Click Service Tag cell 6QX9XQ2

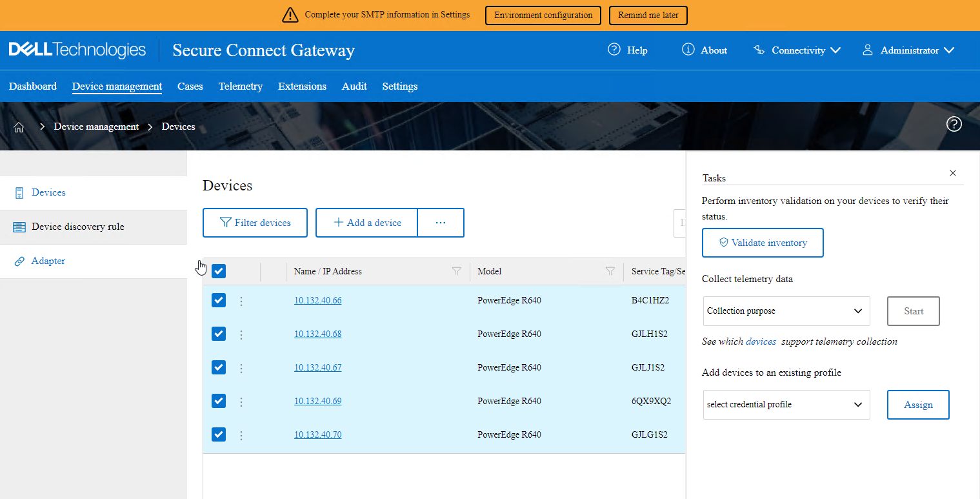click(651, 402)
